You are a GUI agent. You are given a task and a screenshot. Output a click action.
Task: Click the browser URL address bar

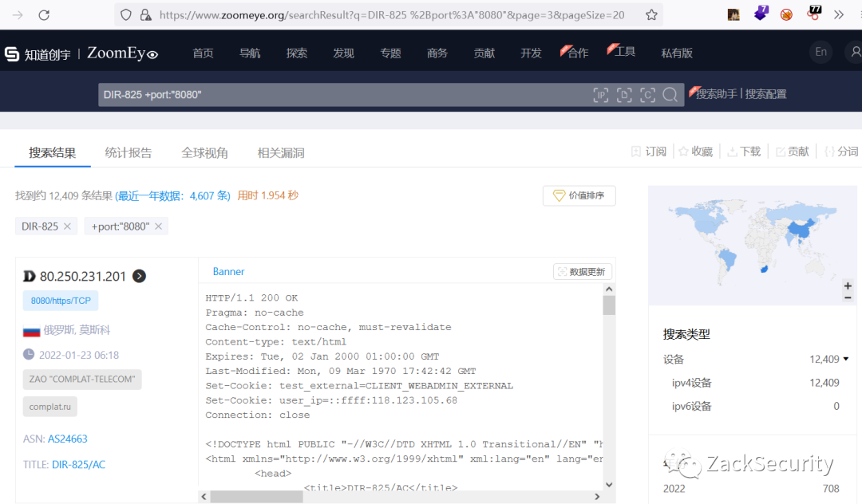[x=391, y=15]
